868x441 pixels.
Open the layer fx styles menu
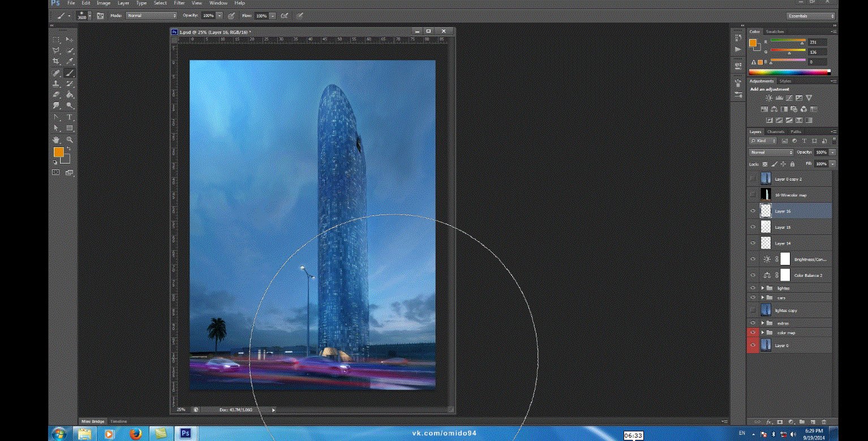pyautogui.click(x=769, y=422)
